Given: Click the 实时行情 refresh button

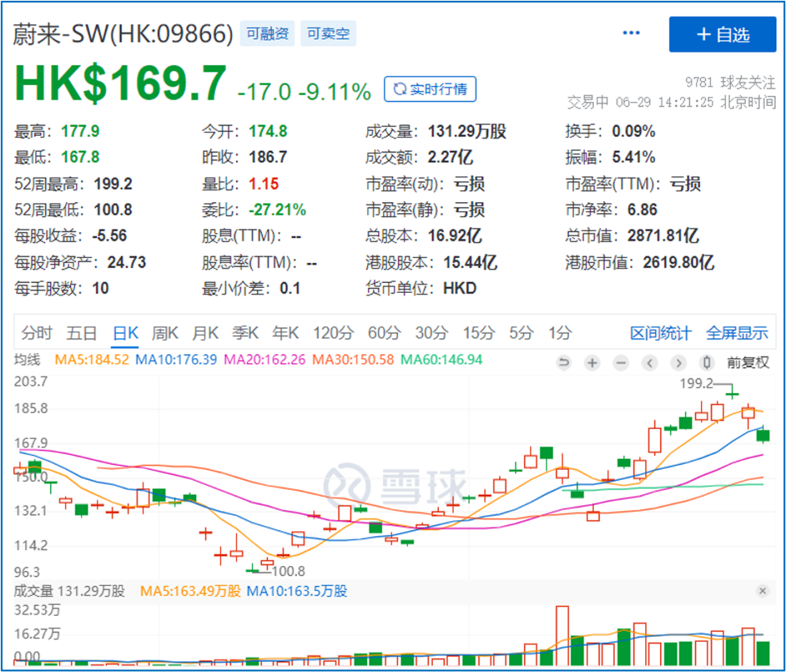Looking at the screenshot, I should click(x=430, y=89).
